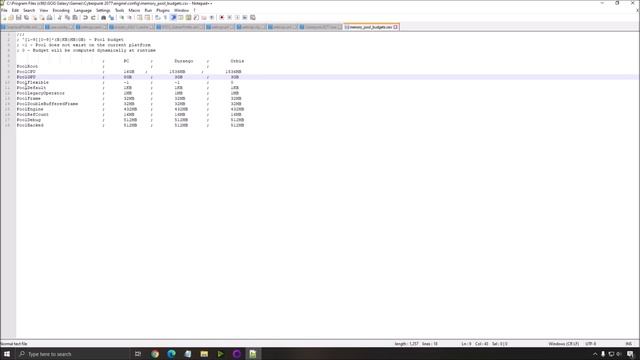
Task: Click the Replace toolbar icon
Action: pos(111,18)
